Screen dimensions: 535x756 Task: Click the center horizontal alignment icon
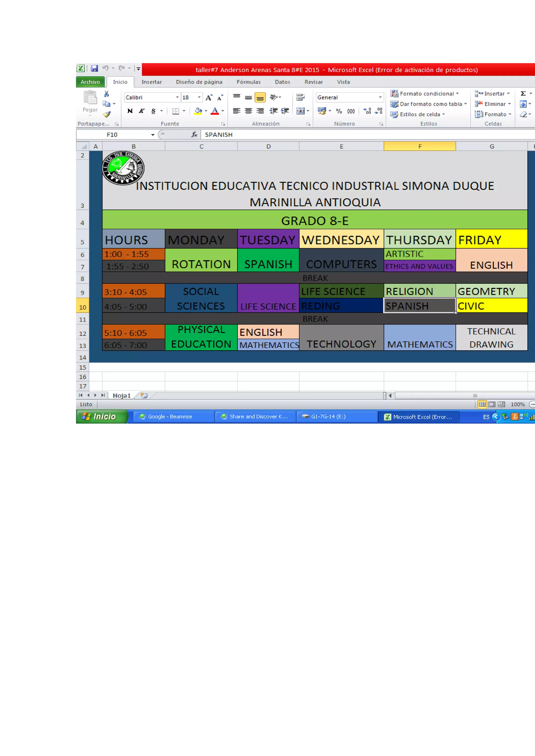tap(248, 111)
